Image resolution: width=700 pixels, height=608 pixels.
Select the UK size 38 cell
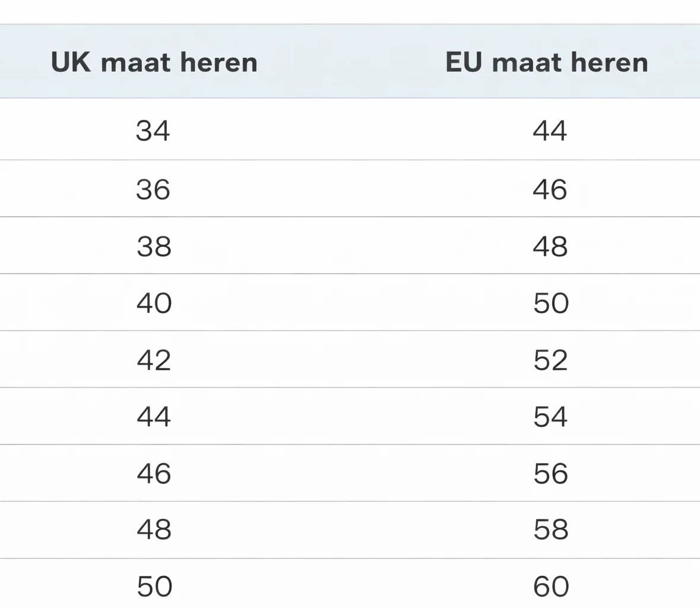point(154,246)
